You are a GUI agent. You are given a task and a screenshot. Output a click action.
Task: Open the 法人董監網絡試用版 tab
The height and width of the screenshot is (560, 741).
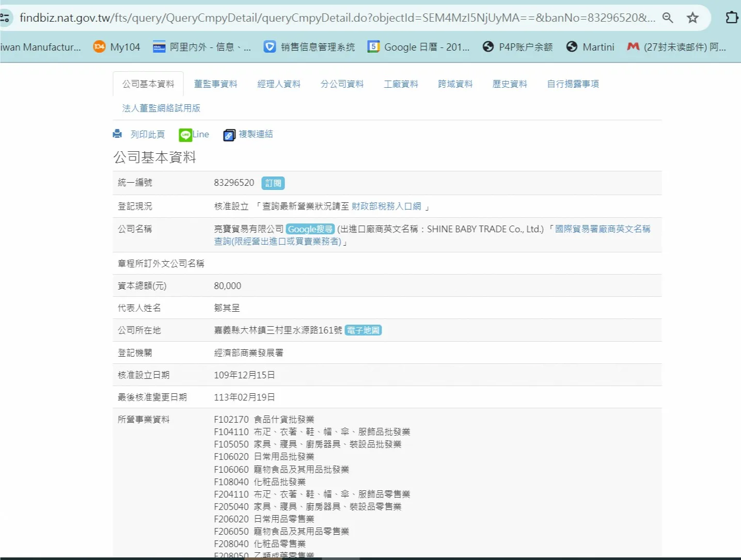tap(161, 108)
